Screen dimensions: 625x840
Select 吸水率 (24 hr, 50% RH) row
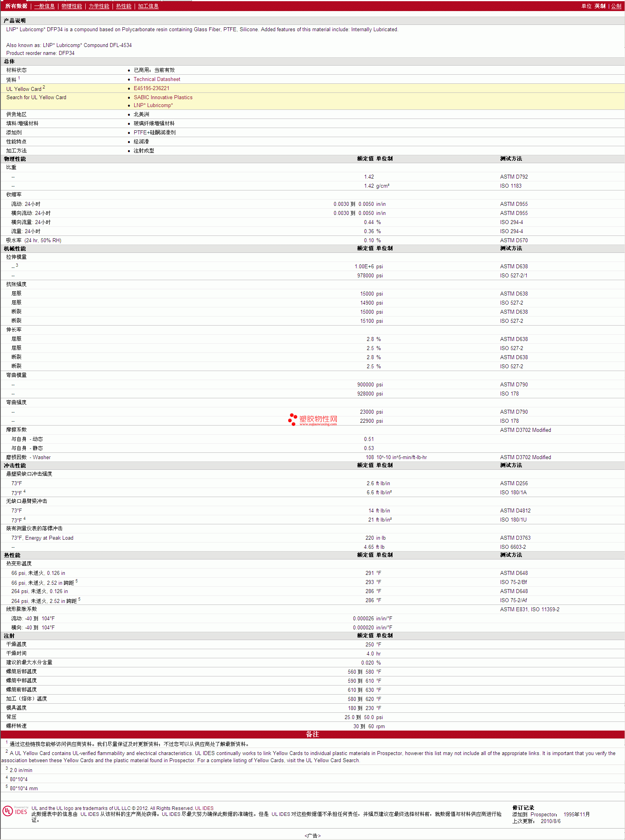[312, 240]
